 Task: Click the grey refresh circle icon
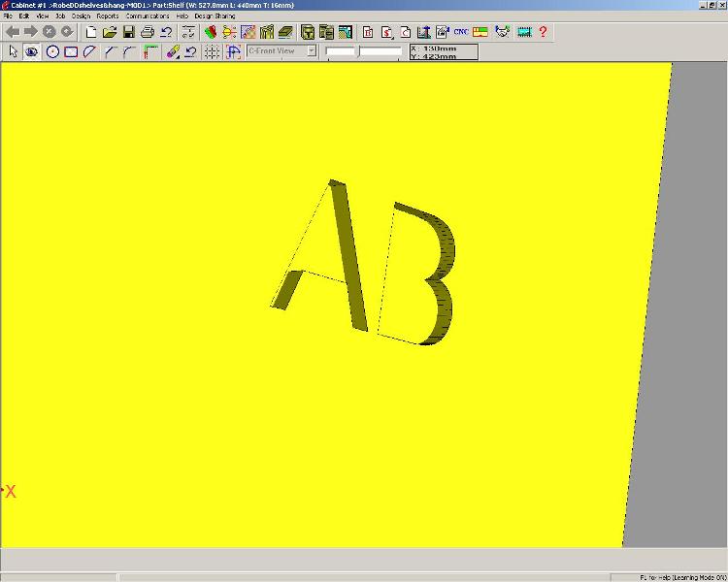coord(67,32)
